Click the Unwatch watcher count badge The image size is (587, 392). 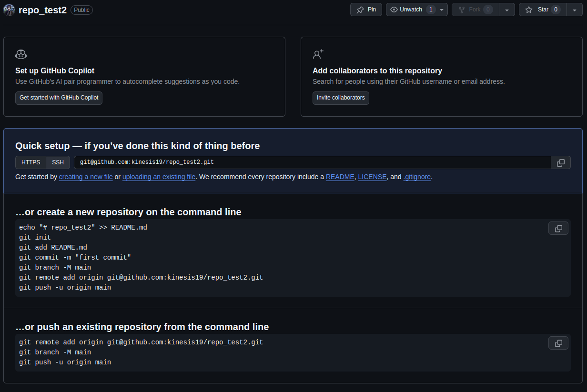[x=431, y=10]
